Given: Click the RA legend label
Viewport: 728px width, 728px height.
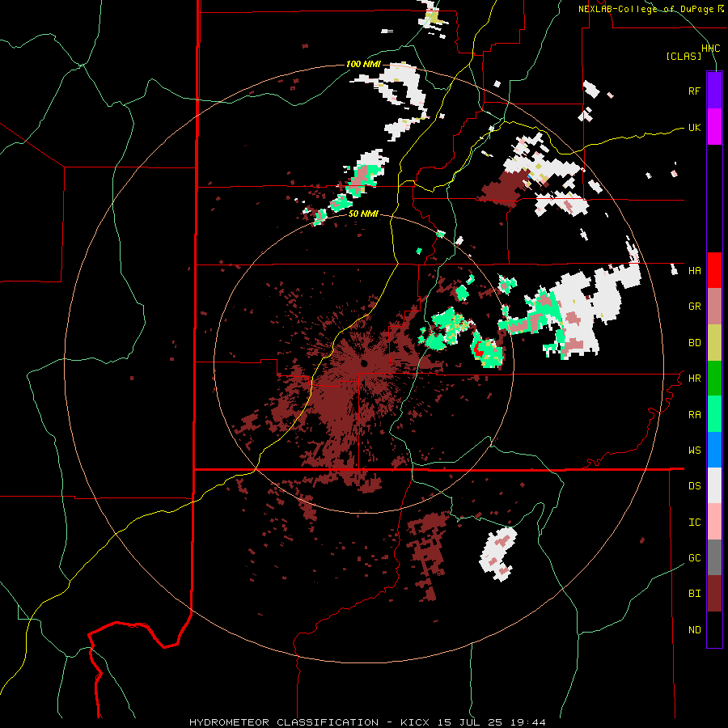Looking at the screenshot, I should (694, 415).
